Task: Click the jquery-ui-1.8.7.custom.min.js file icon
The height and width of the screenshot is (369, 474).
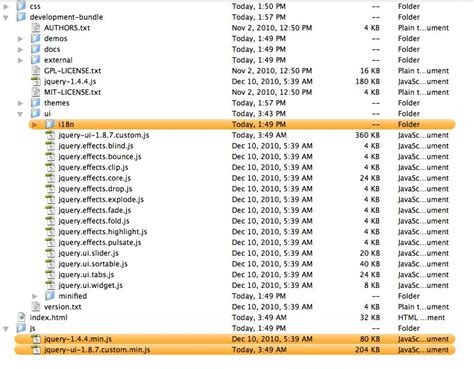Action: [x=35, y=349]
